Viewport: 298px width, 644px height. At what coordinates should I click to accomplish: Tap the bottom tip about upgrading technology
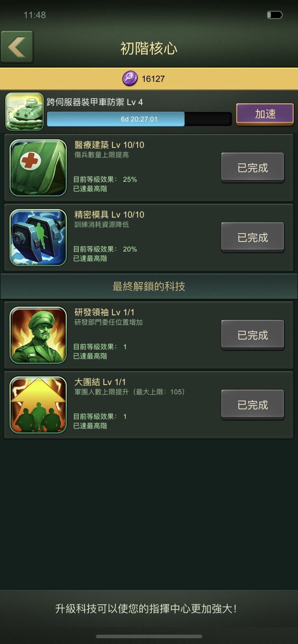pos(146,608)
